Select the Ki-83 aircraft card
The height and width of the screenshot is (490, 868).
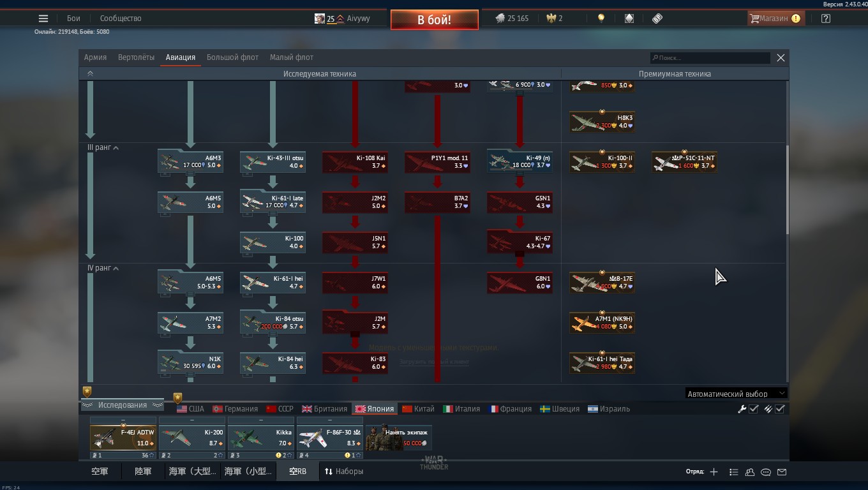355,362
